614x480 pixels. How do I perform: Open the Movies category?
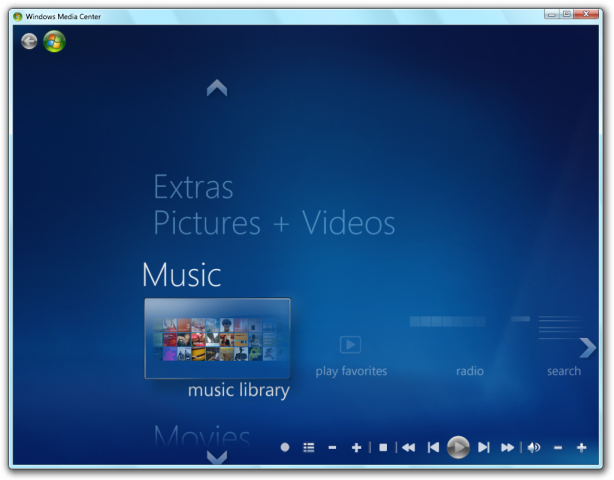pos(202,435)
